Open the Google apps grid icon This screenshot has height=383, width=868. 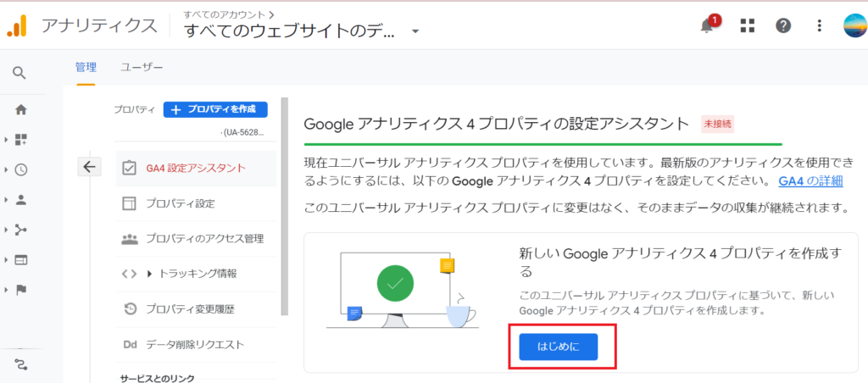[747, 25]
